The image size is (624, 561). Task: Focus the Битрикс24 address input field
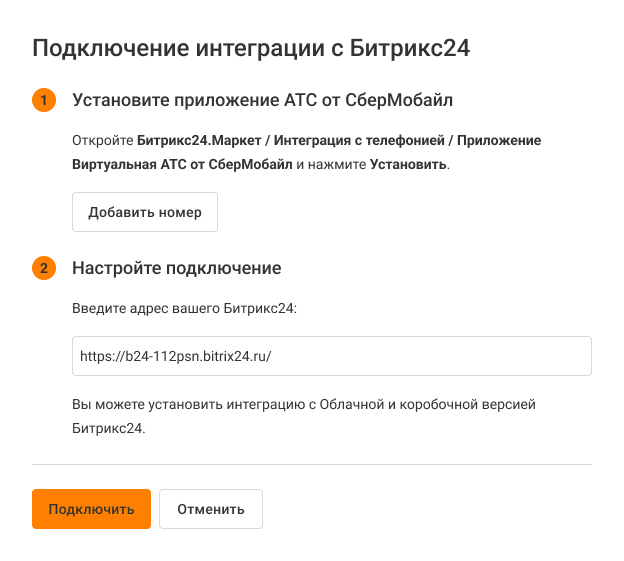[x=331, y=356]
